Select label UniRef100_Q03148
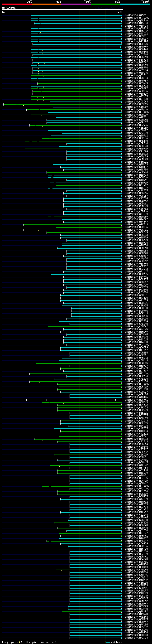 [136, 334]
